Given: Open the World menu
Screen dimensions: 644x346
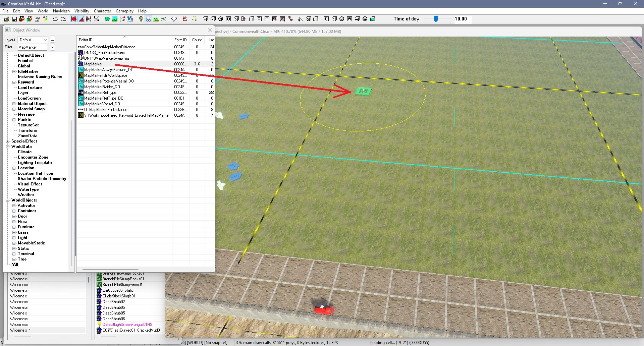Looking at the screenshot, I should pos(43,11).
